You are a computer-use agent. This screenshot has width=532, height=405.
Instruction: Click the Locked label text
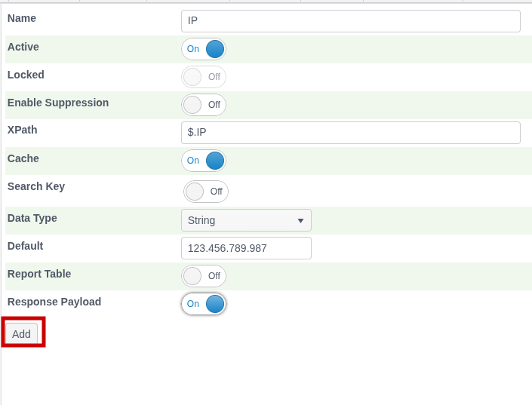[x=26, y=75]
